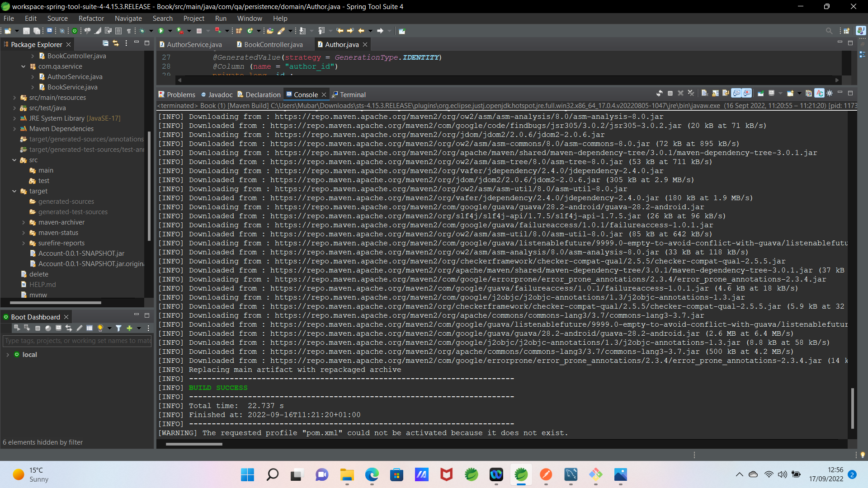Expand the src/main/resources folder
The width and height of the screenshot is (868, 488).
point(14,98)
